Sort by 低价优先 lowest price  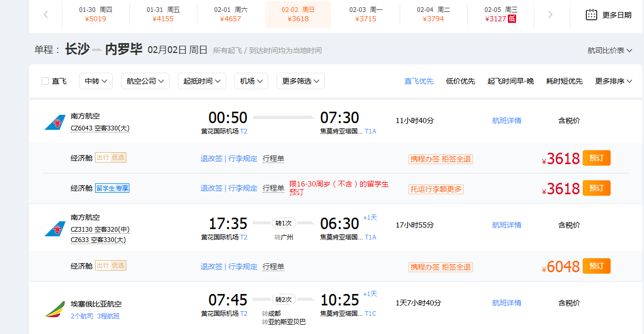(460, 81)
